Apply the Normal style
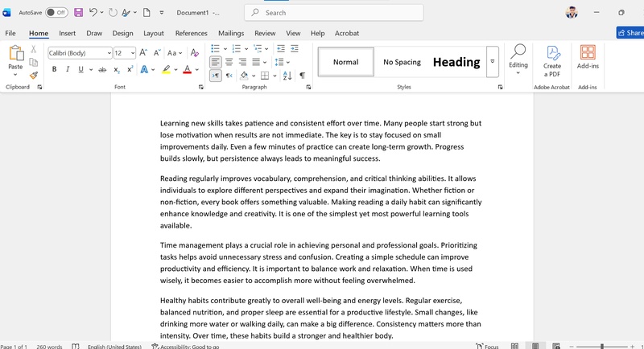Viewport: 644px width, 349px height. (346, 62)
